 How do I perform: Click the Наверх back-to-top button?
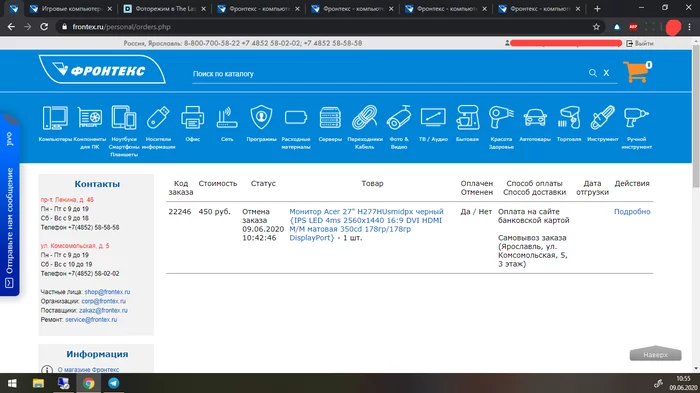tap(655, 354)
